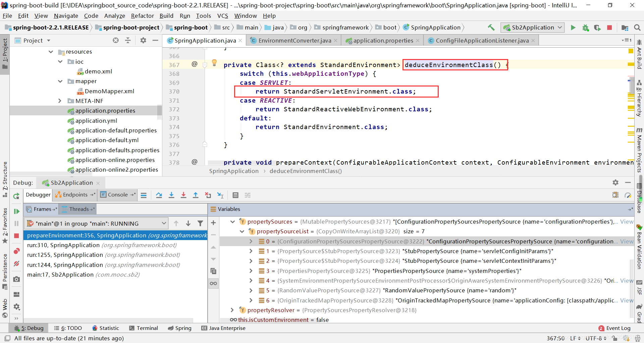Toggle show watches glasses icon in Variables

coord(213,283)
